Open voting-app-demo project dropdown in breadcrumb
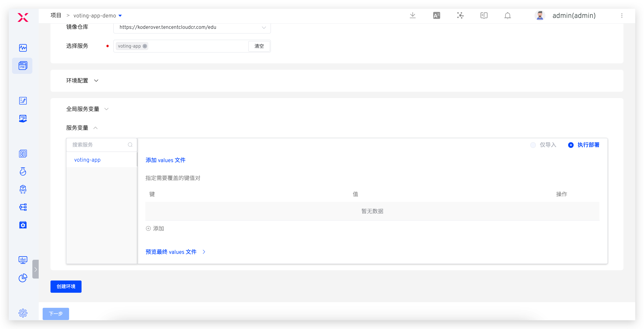This screenshot has height=329, width=644. (120, 16)
